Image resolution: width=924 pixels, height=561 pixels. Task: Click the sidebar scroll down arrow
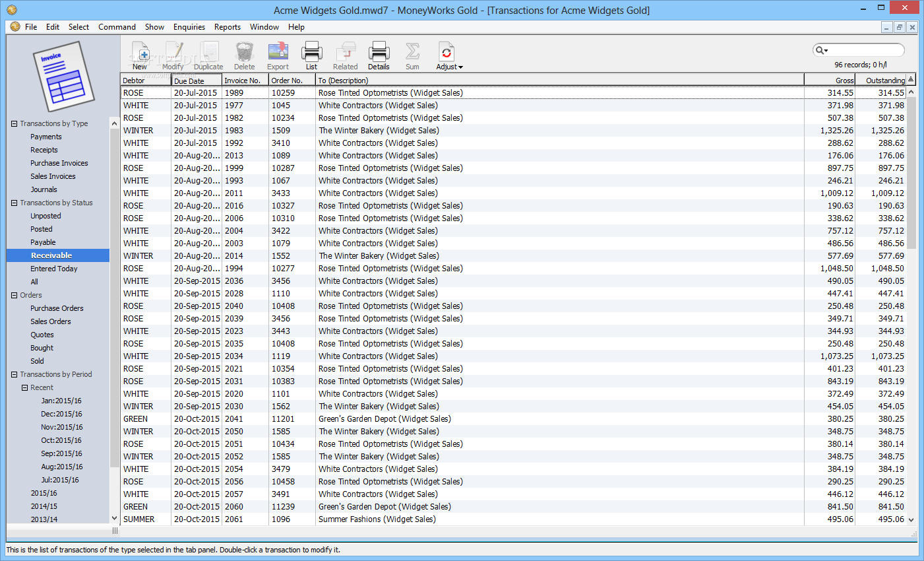click(x=114, y=519)
